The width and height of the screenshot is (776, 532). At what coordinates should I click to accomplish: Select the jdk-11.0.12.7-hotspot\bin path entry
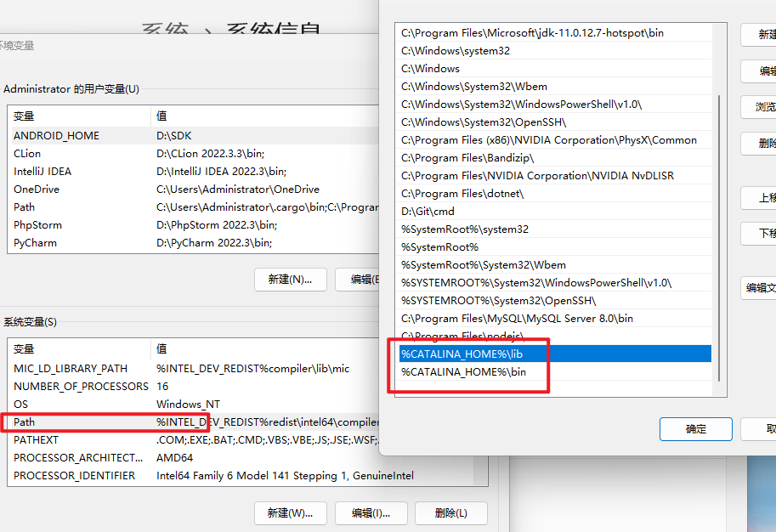[x=532, y=33]
